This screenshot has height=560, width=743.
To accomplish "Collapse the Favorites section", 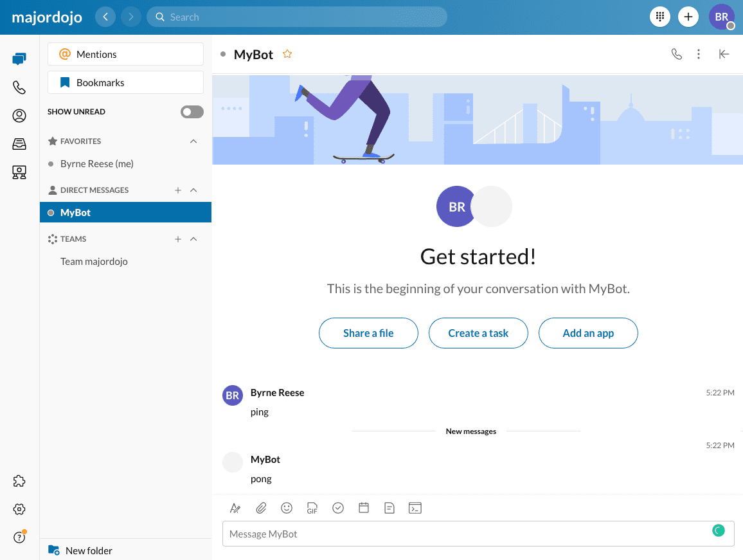I will click(193, 141).
